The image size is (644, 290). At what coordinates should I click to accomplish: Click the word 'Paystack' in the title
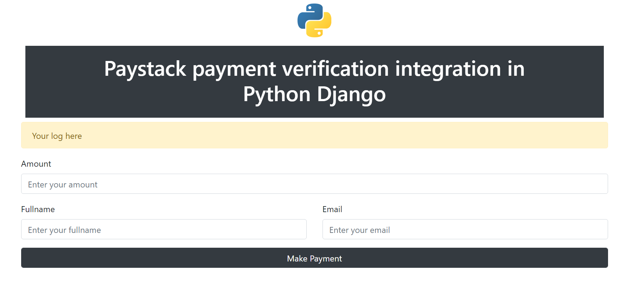[145, 69]
